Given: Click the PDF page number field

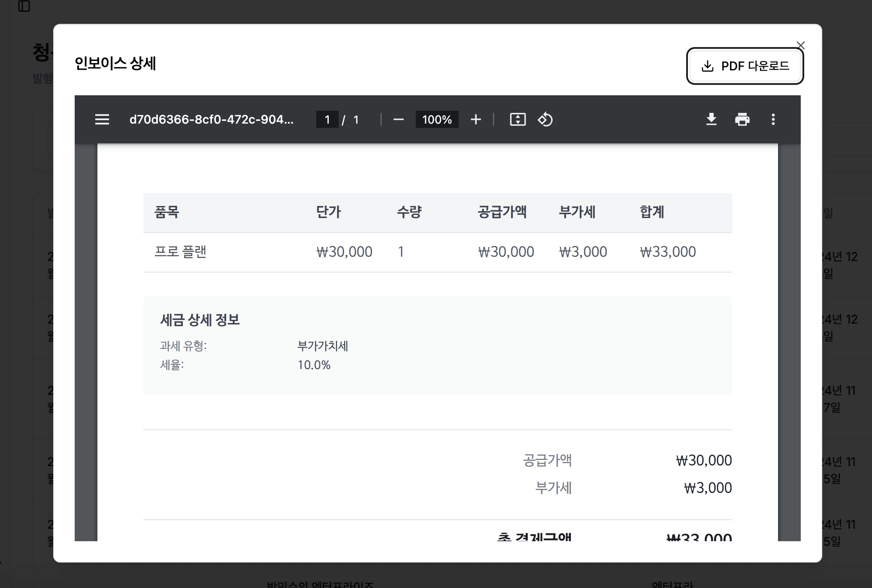Looking at the screenshot, I should click(x=327, y=119).
